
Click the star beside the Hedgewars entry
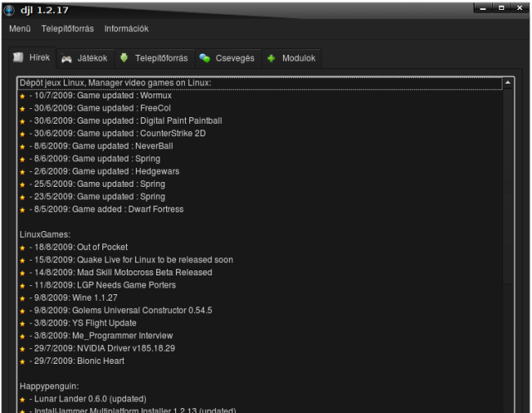[22, 172]
